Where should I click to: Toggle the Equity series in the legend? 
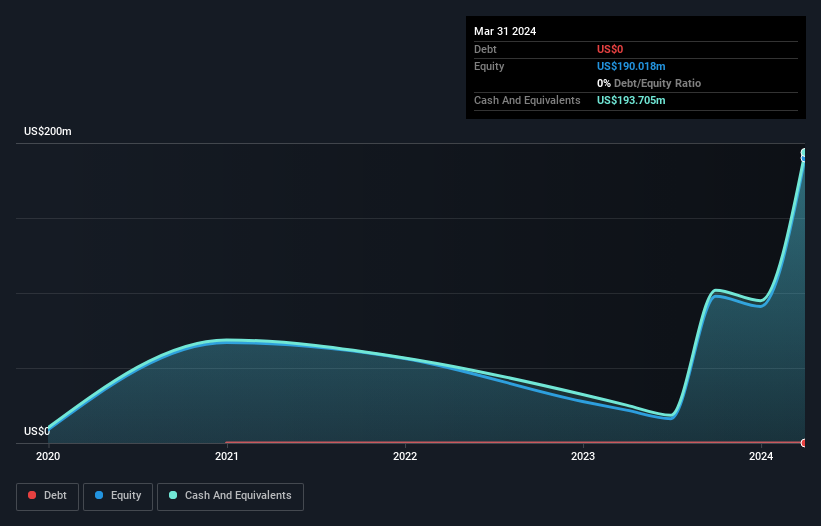click(x=118, y=496)
